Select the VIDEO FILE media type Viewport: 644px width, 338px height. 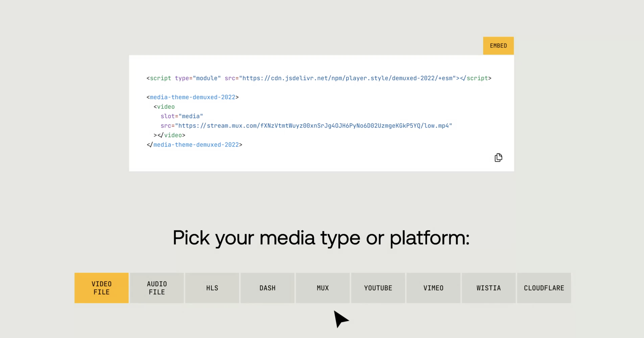coord(101,288)
